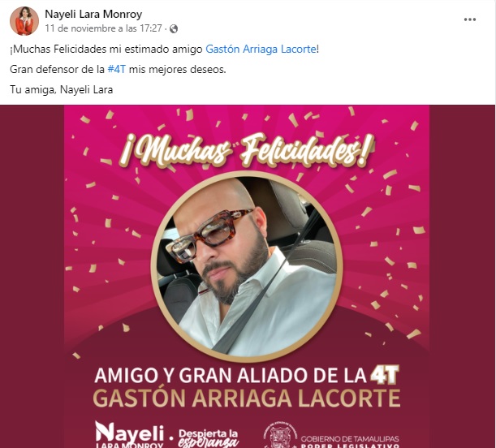The image size is (496, 448).
Task: Open the Nayeli Lara Monroy author name
Action: [93, 14]
